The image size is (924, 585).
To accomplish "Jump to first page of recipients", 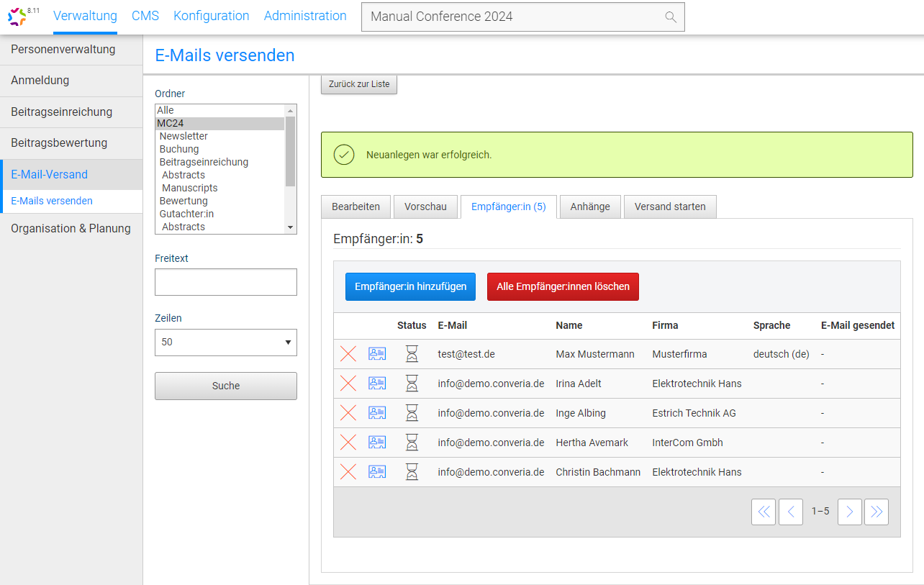I will coord(764,512).
